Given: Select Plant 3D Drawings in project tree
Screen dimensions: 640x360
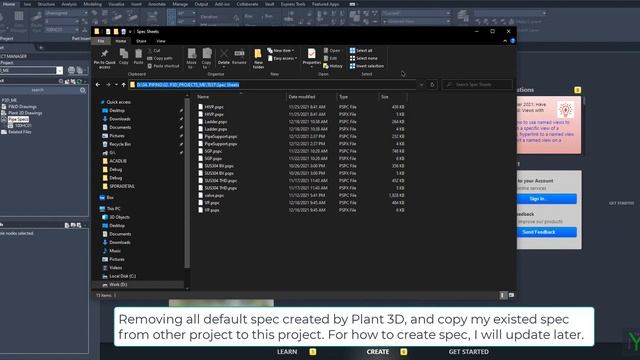Looking at the screenshot, I should click(25, 113).
